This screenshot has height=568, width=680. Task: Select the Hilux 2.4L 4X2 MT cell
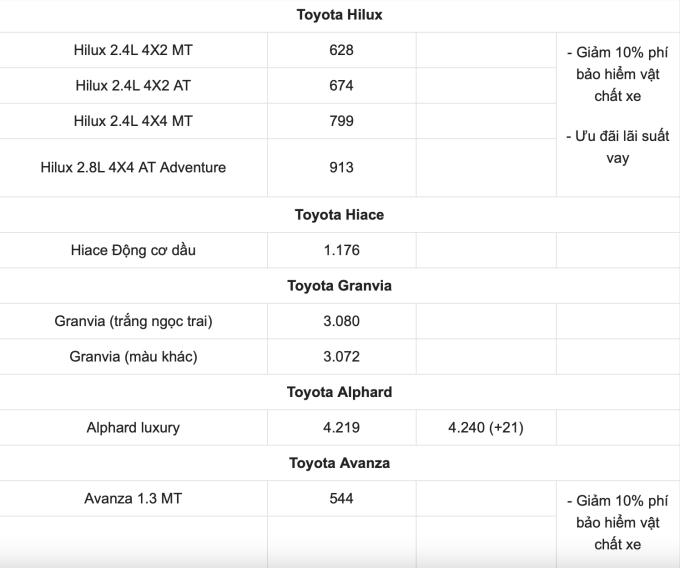(x=133, y=50)
